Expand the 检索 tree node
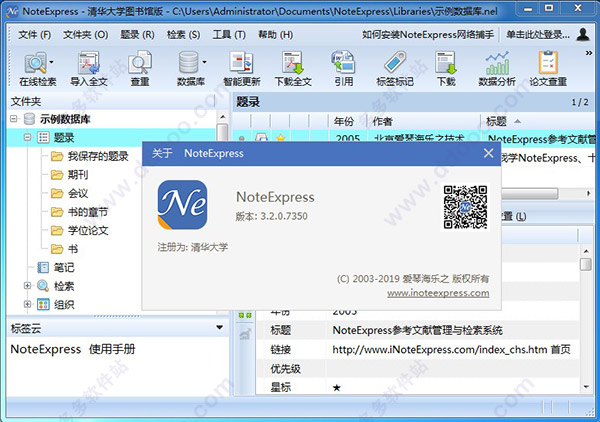This screenshot has height=422, width=600. coord(27,286)
